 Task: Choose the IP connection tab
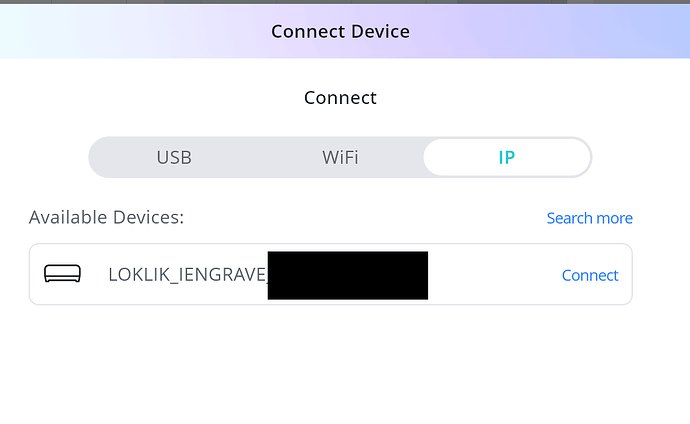tap(506, 157)
